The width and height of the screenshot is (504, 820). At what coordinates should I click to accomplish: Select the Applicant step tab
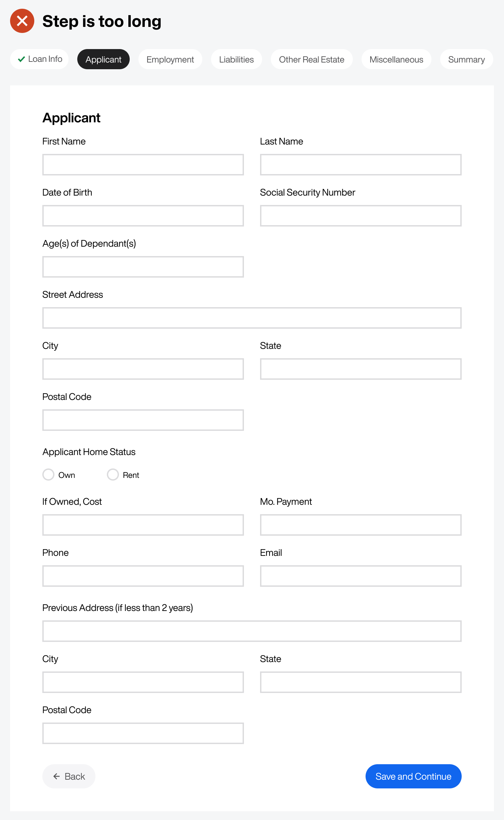coord(103,59)
